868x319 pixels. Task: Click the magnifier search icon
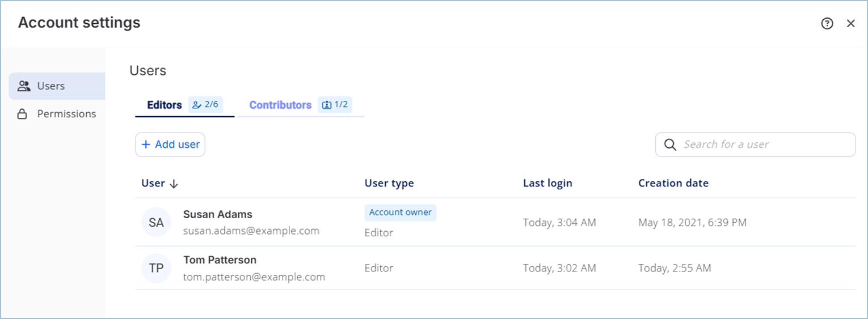[x=670, y=144]
